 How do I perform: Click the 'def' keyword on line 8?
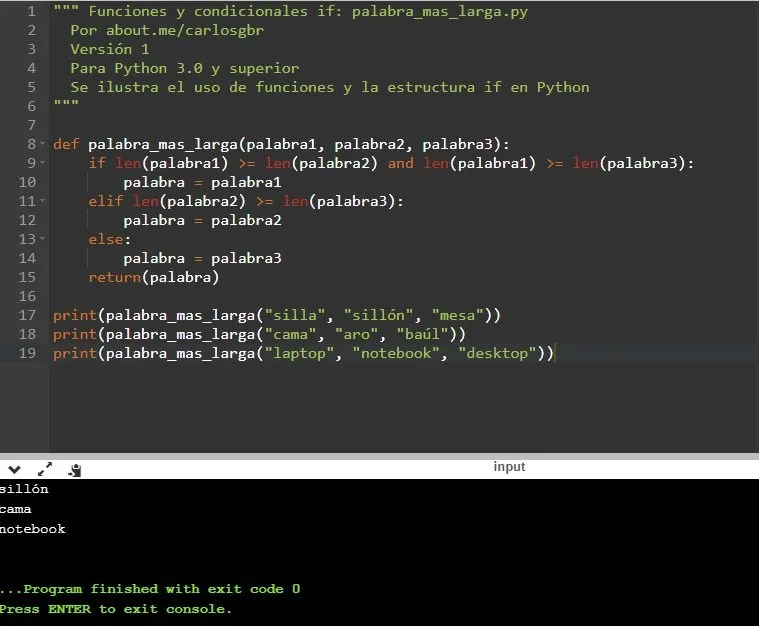tap(66, 144)
